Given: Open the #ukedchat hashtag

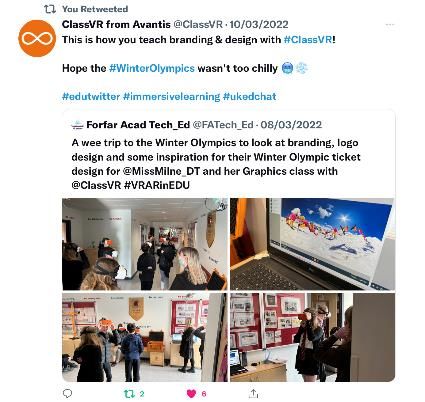Looking at the screenshot, I should [249, 97].
